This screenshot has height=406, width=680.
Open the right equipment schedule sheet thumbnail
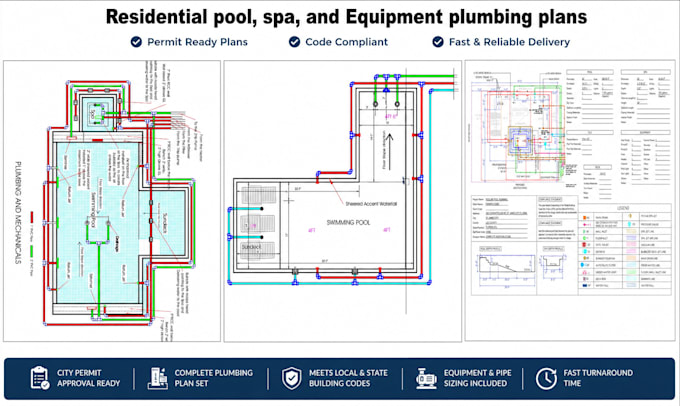[x=570, y=201]
